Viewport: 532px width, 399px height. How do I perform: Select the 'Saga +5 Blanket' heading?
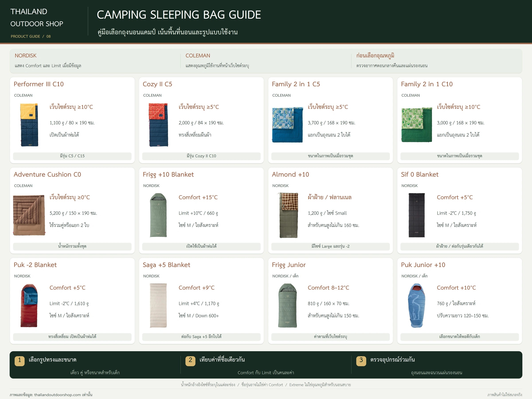click(166, 265)
